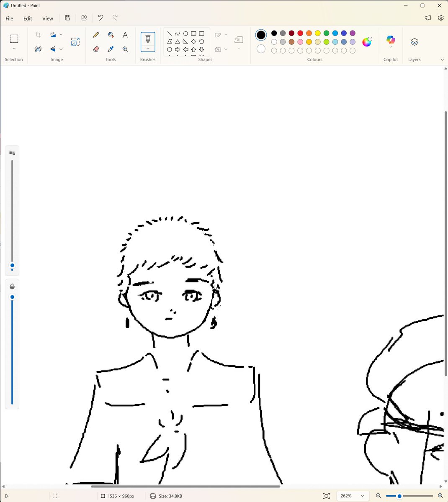
Task: Open Paint settings gear
Action: [x=441, y=18]
